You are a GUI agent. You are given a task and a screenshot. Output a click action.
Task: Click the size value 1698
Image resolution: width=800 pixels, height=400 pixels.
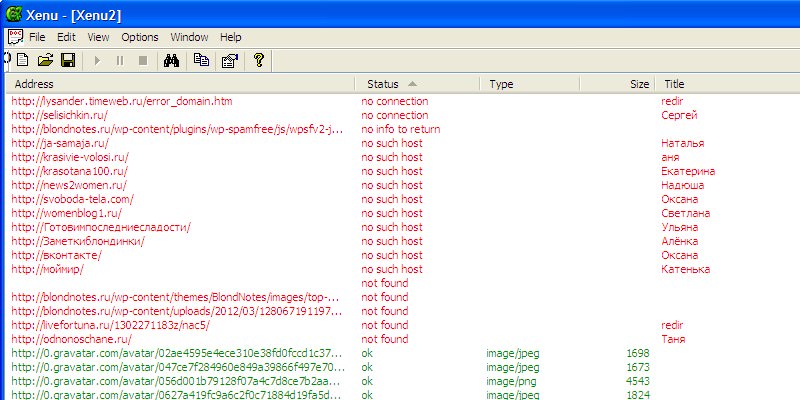[x=638, y=353]
